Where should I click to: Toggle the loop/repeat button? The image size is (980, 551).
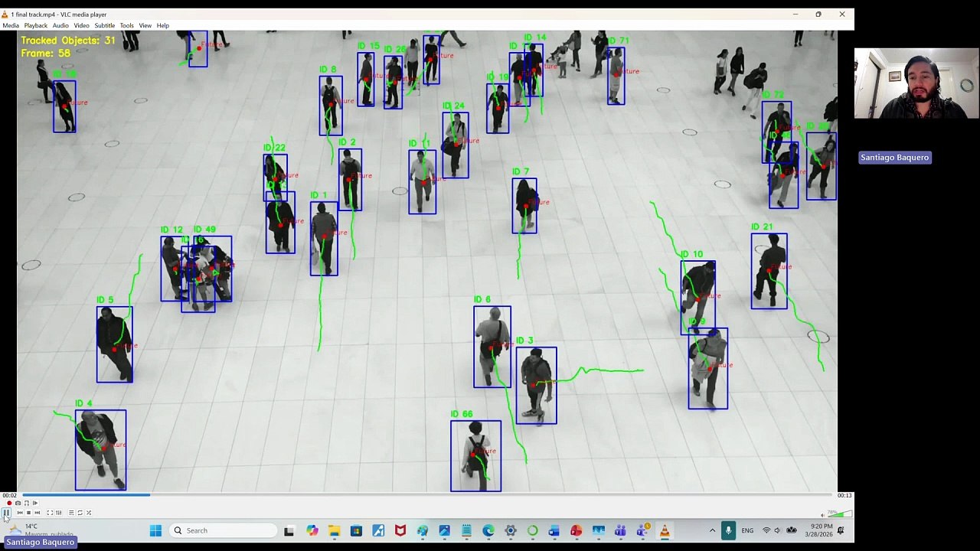coord(80,513)
